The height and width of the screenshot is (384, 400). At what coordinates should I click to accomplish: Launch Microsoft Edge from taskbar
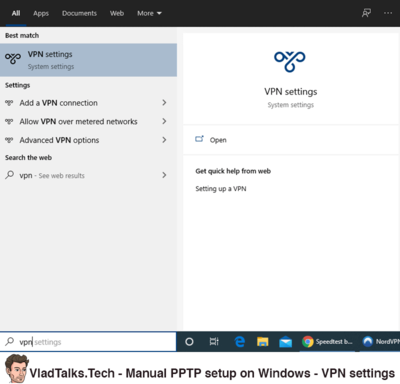(239, 342)
